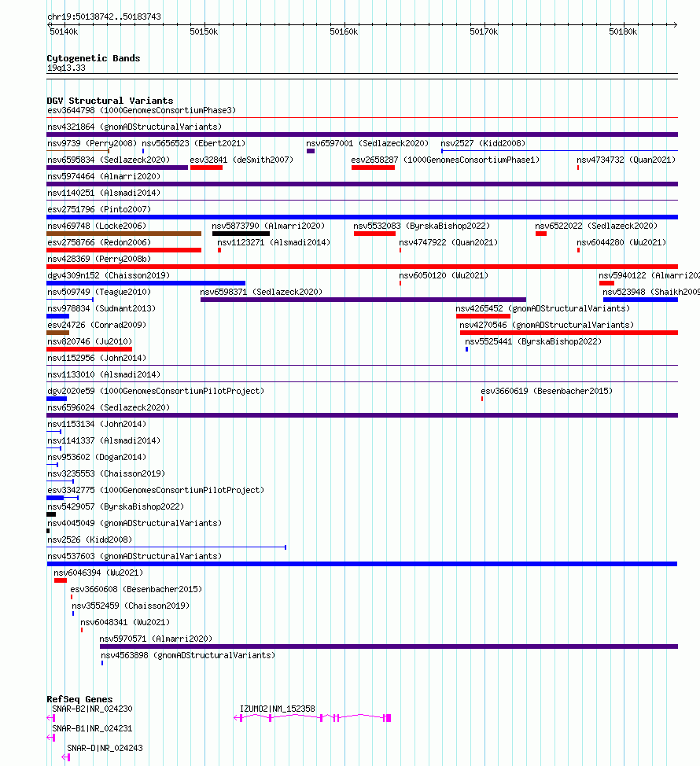Viewport: 700px width, 766px height.
Task: Click the red nsv4265452 gnomAD bar
Action: pyautogui.click(x=483, y=316)
